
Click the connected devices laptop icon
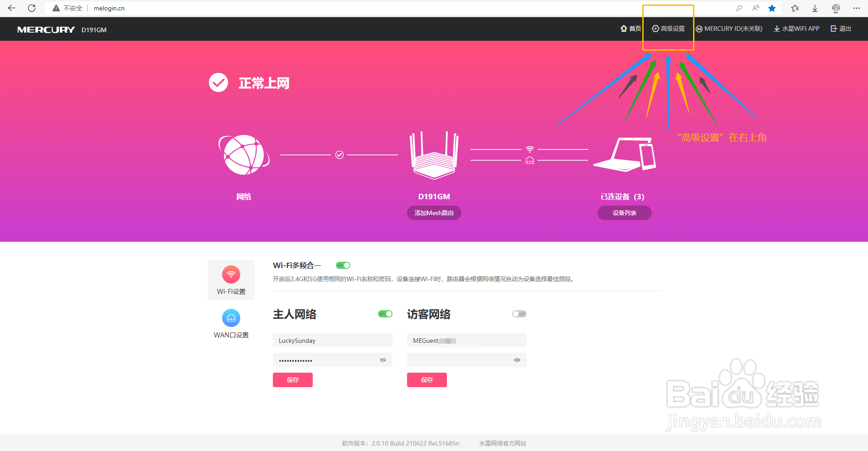(625, 154)
